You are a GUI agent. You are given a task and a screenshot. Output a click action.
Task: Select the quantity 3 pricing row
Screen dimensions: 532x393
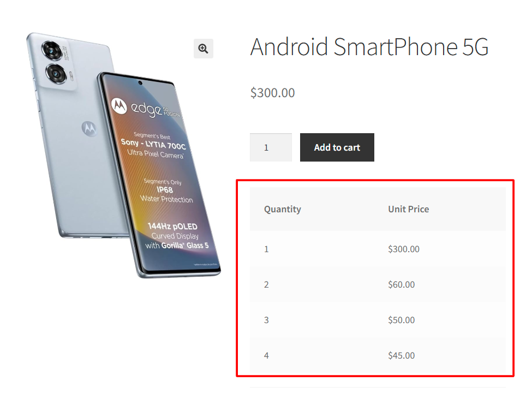coord(378,320)
